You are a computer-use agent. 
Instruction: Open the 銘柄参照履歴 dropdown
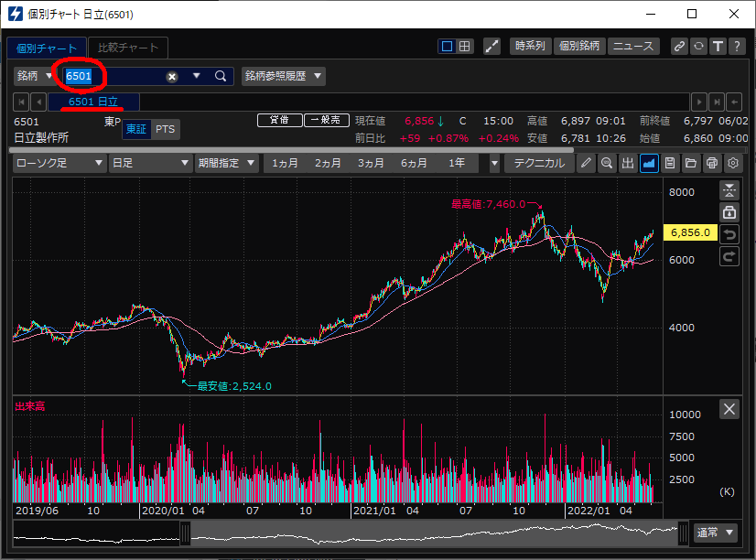tap(283, 76)
